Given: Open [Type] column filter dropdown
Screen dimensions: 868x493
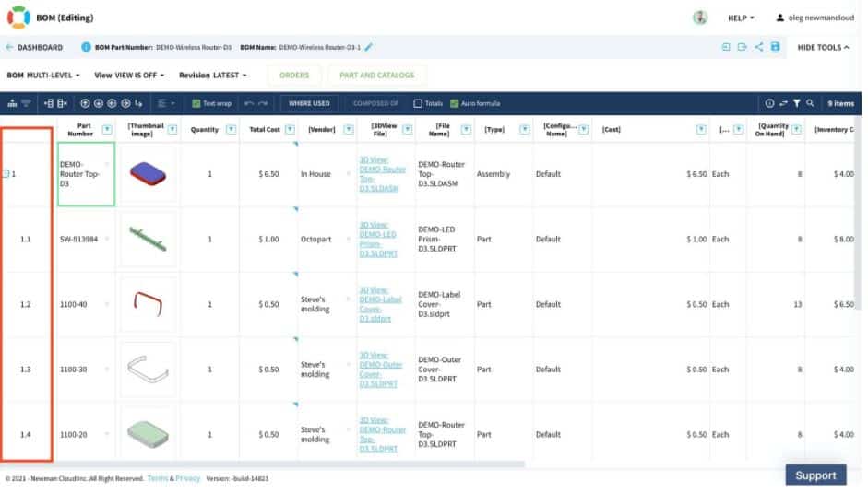Looking at the screenshot, I should pos(525,130).
